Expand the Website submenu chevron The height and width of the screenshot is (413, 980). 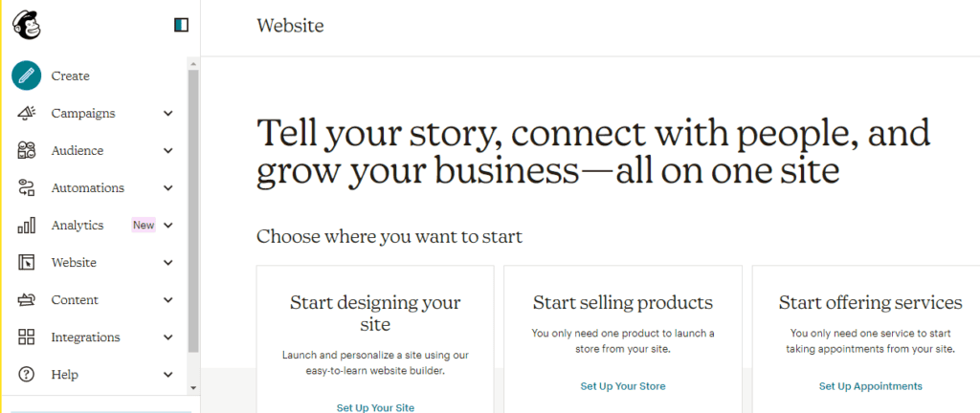[168, 263]
